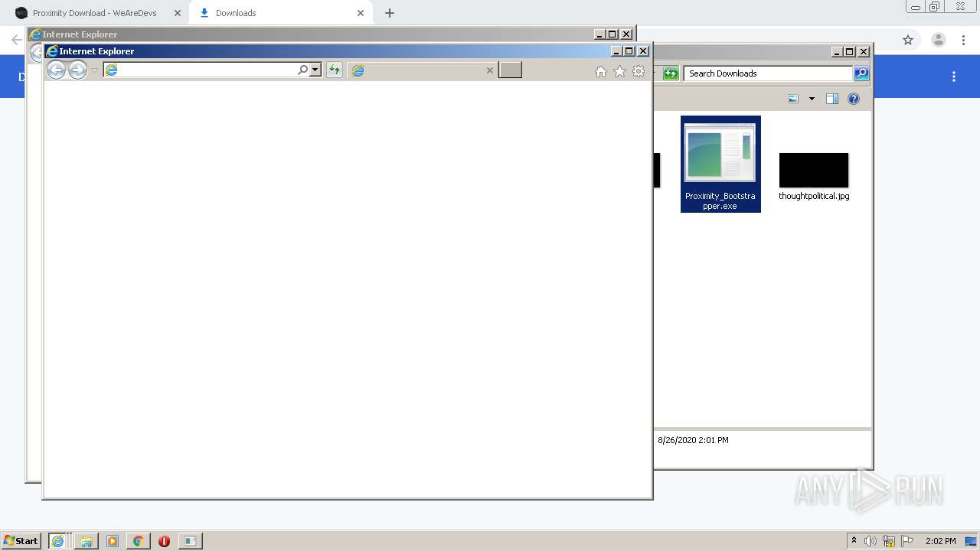Screen dimensions: 980x551
Task: Open Internet Explorer Tools gear menu
Action: point(639,71)
